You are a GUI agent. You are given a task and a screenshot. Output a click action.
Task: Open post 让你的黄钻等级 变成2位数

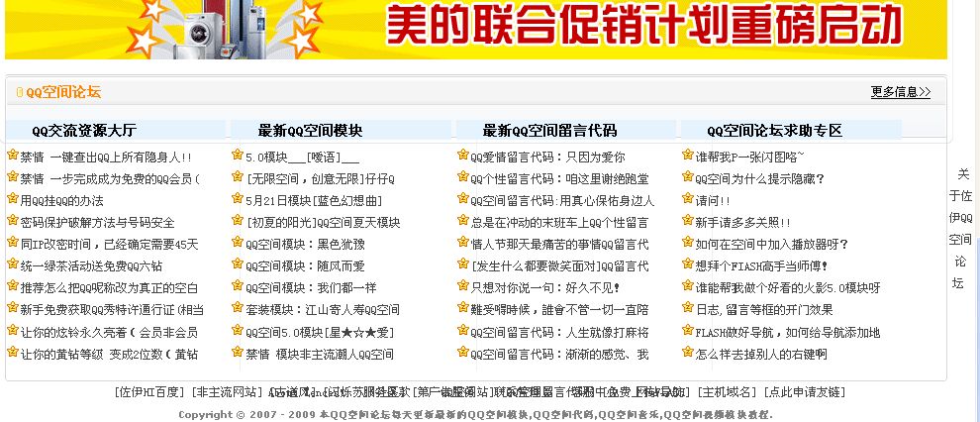click(109, 355)
